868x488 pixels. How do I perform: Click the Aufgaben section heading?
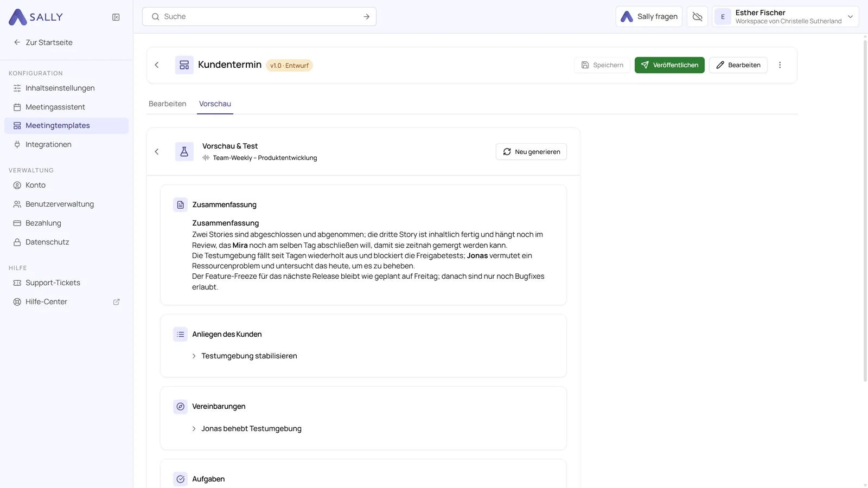[x=208, y=479]
